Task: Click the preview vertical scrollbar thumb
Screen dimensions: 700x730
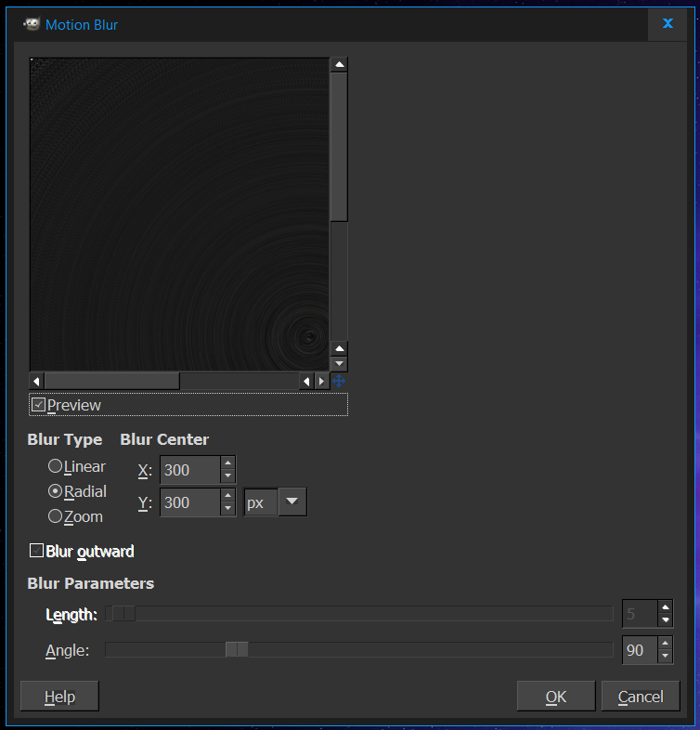Action: coord(339,147)
